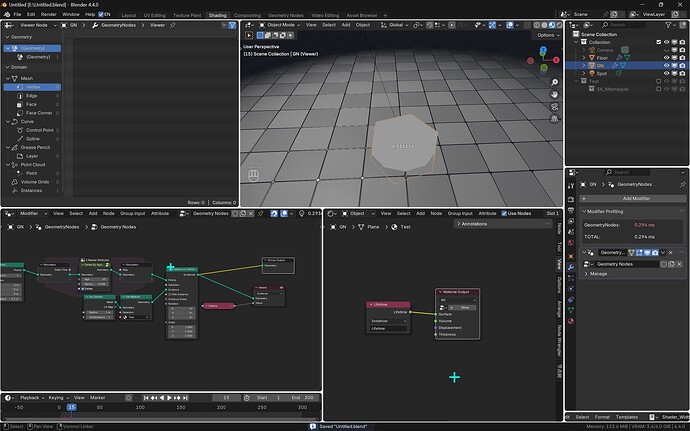690x431 pixels.
Task: Click the spreadsheet filter funnel icon
Action: [x=232, y=26]
